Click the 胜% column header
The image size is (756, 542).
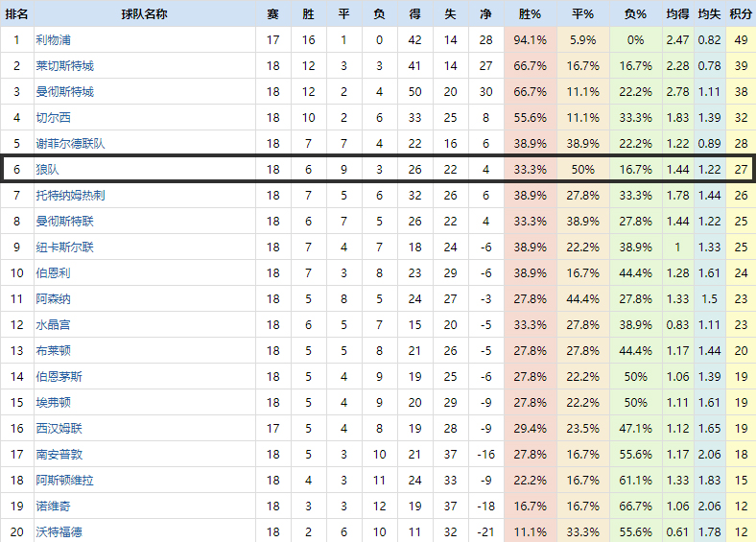click(530, 14)
